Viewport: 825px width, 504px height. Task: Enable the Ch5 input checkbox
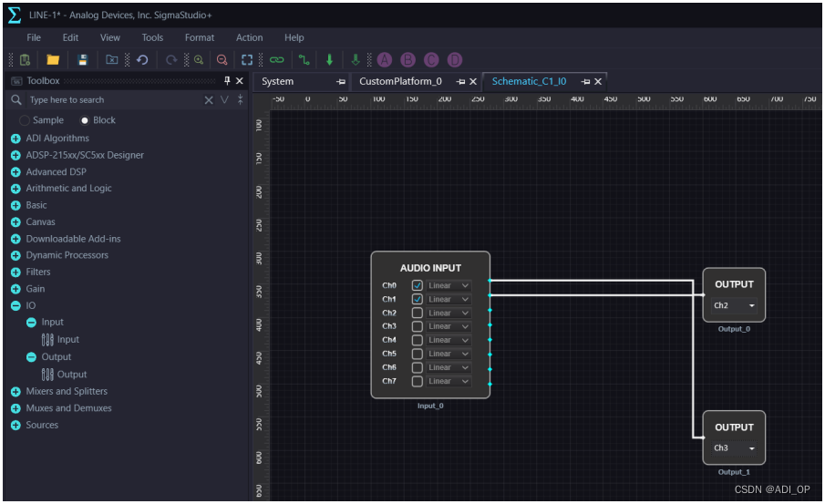(x=418, y=354)
